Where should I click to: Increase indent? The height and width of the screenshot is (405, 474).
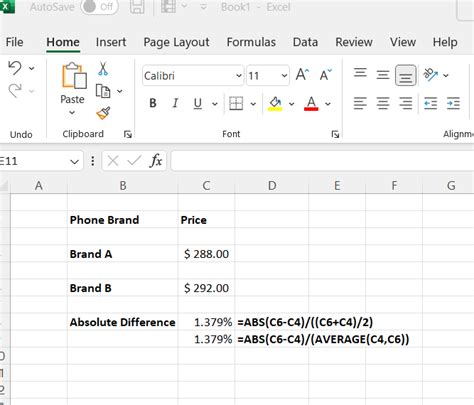pyautogui.click(x=453, y=103)
